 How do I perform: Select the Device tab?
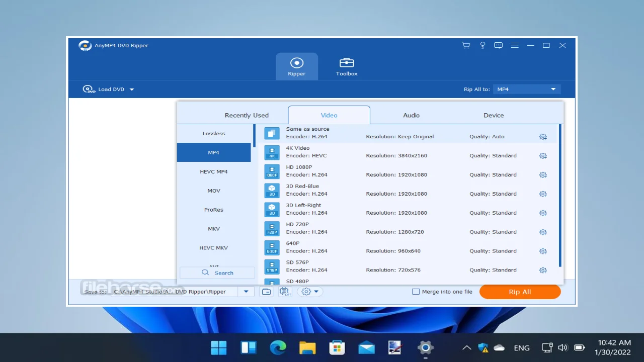pyautogui.click(x=494, y=115)
